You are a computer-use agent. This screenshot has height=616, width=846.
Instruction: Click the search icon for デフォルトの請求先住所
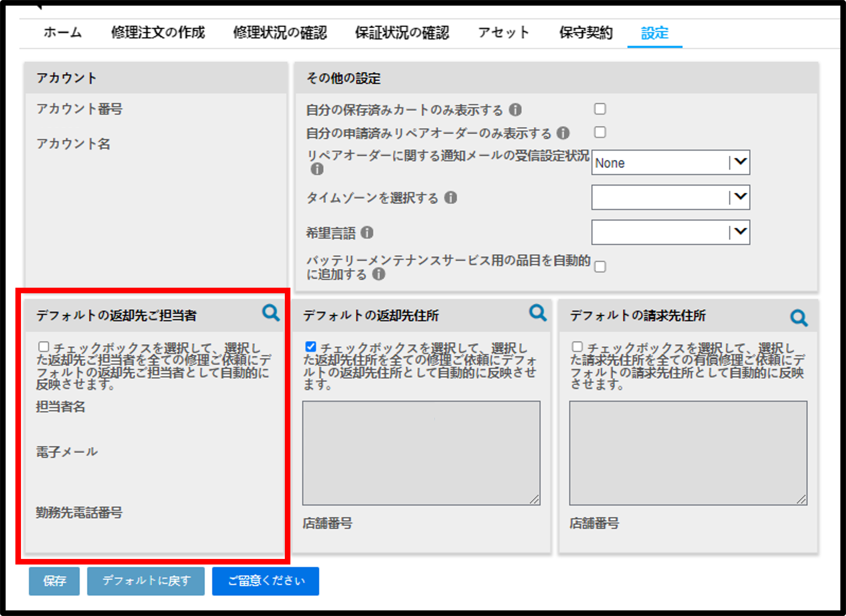coord(799,318)
